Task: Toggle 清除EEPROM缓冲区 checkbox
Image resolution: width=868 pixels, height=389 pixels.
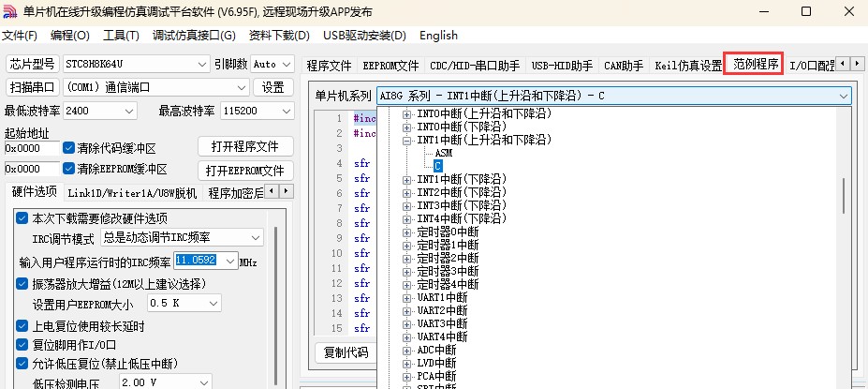Action: click(x=68, y=169)
